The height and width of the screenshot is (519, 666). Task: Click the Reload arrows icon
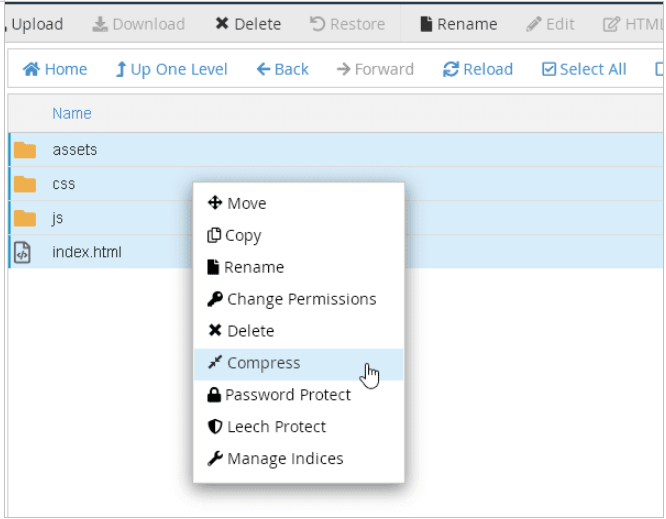pyautogui.click(x=451, y=69)
